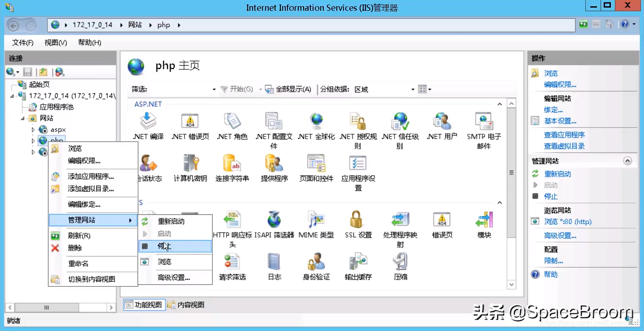The width and height of the screenshot is (644, 331).
Task: Open the 身份验证 feature icon
Action: tap(316, 261)
